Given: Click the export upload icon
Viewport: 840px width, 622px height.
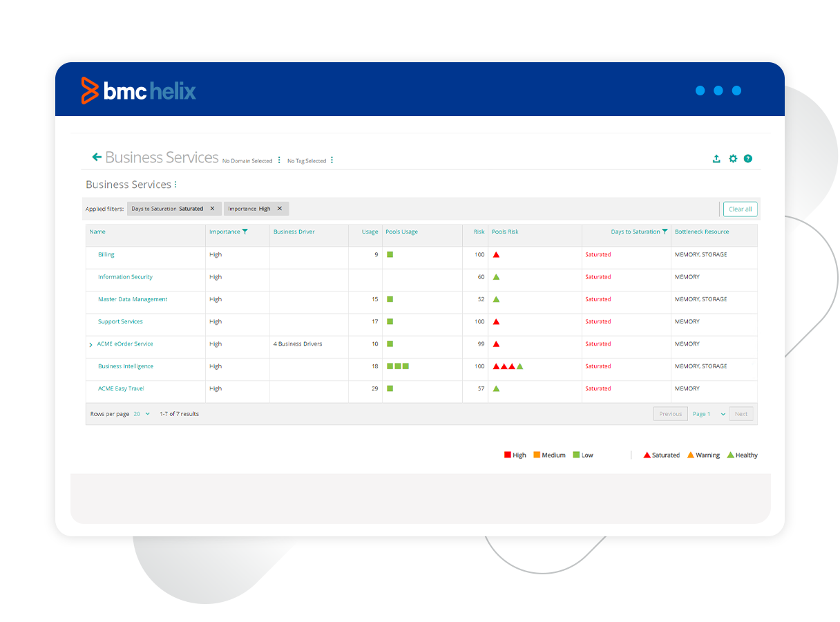Looking at the screenshot, I should click(x=716, y=159).
